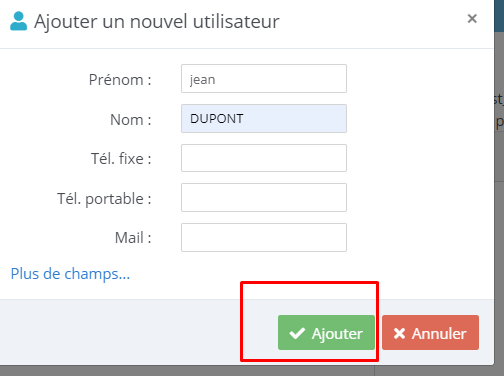504x376 pixels.
Task: Click the Ajouter un nouvel utilisateur title
Action: coord(157,21)
